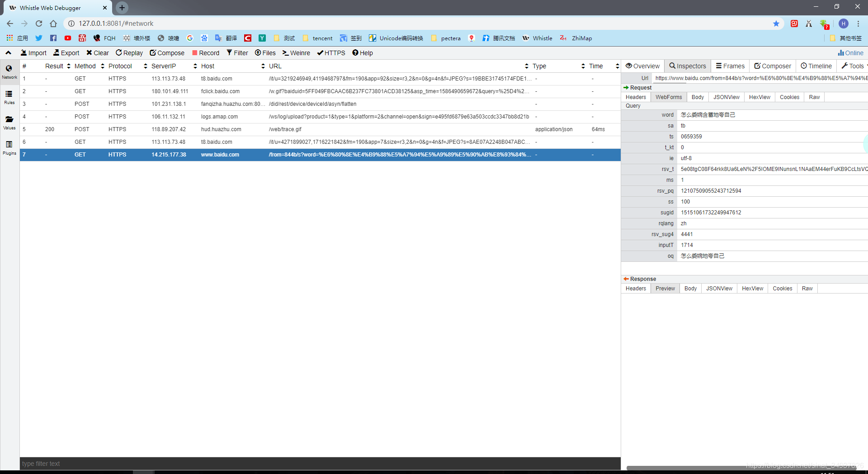This screenshot has height=474, width=868.
Task: Go to browser home page icon
Action: (x=53, y=24)
